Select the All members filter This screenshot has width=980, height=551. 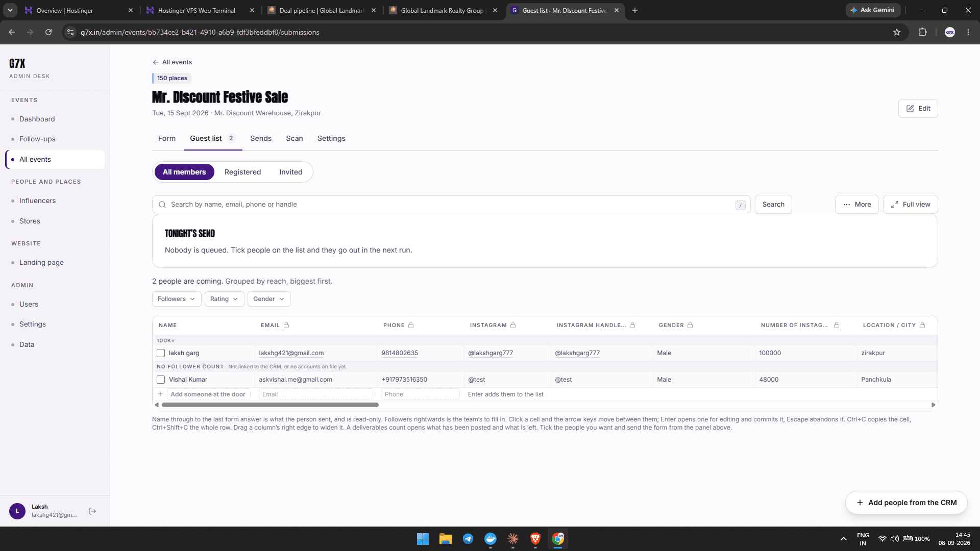click(184, 172)
